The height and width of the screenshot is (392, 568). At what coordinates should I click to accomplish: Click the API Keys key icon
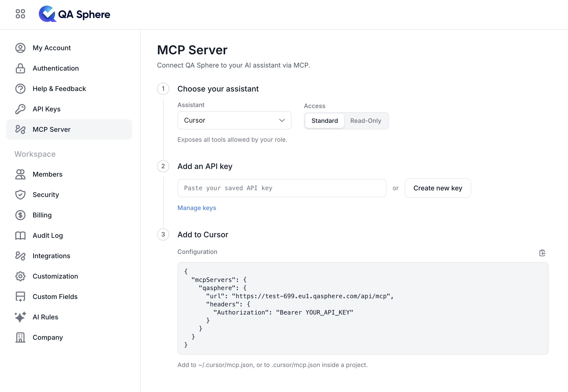(x=20, y=109)
